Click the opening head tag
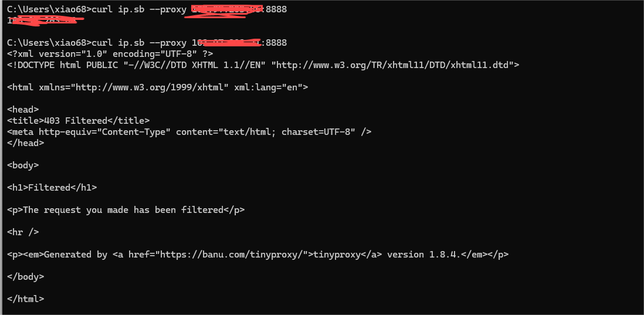Image resolution: width=644 pixels, height=315 pixels. click(x=23, y=110)
